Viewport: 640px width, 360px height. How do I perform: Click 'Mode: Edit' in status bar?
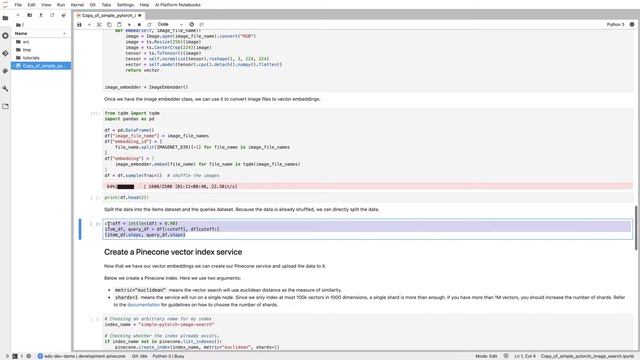[x=486, y=356]
